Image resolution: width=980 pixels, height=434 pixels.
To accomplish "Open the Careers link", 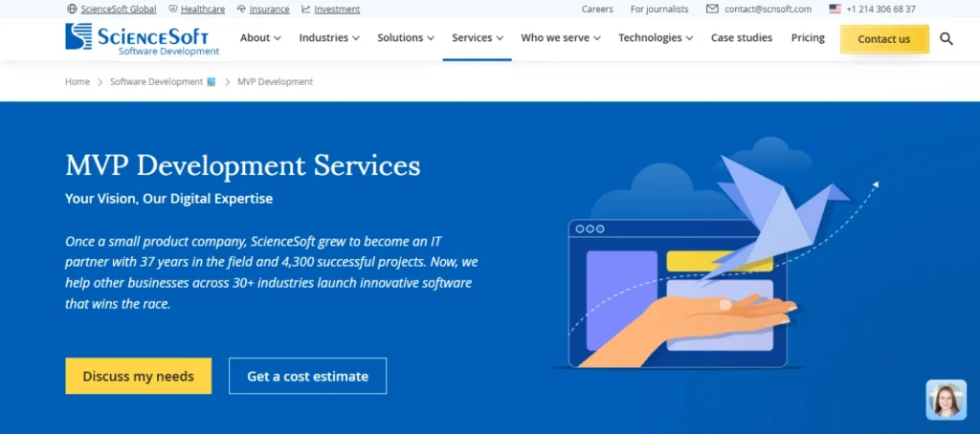I will pos(597,9).
